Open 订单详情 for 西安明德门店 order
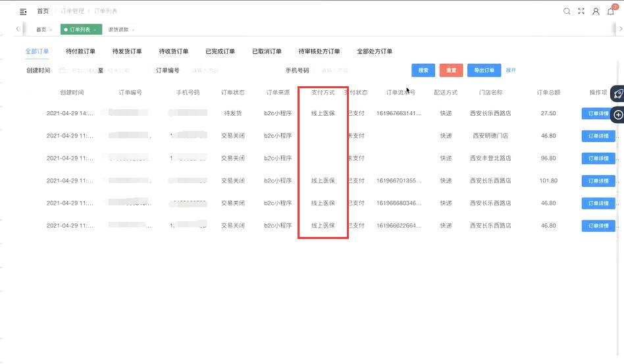This screenshot has height=364, width=624. coord(598,136)
